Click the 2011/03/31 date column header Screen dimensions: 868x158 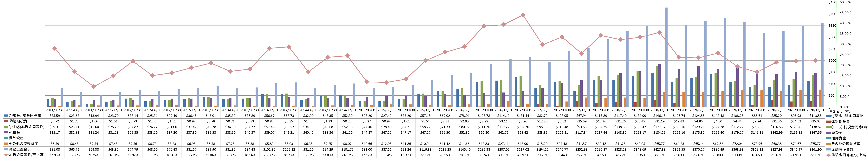click(55, 110)
